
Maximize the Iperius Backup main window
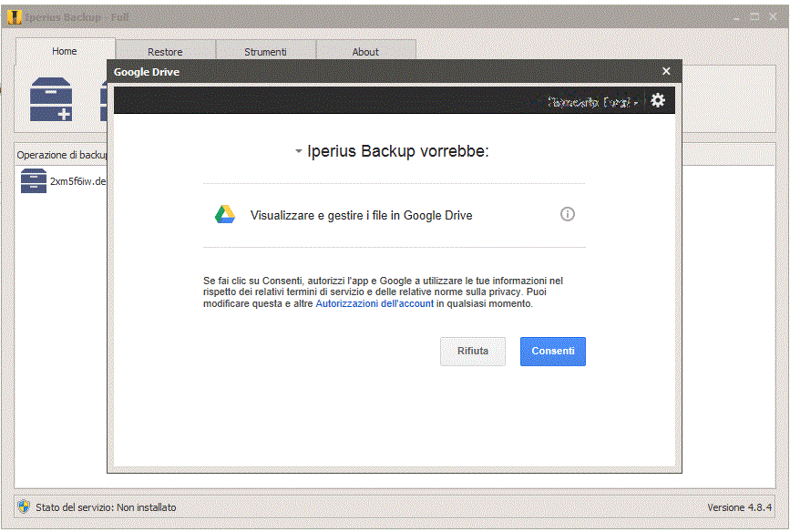754,16
